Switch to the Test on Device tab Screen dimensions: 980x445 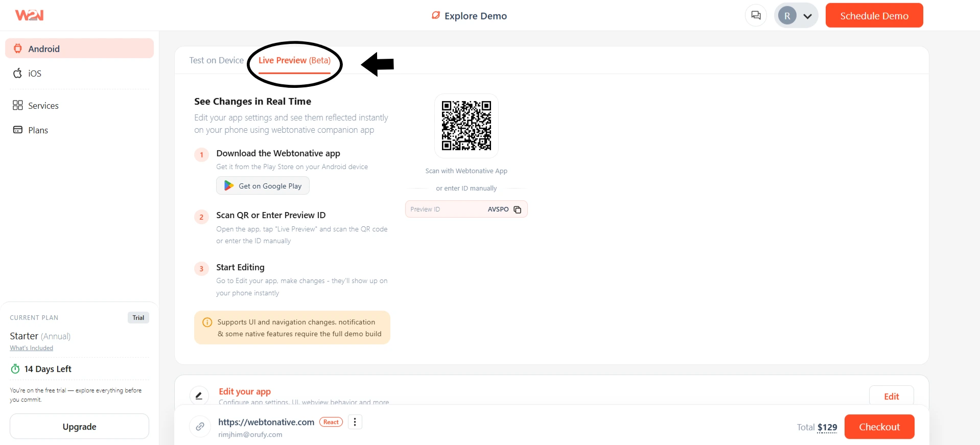point(217,60)
